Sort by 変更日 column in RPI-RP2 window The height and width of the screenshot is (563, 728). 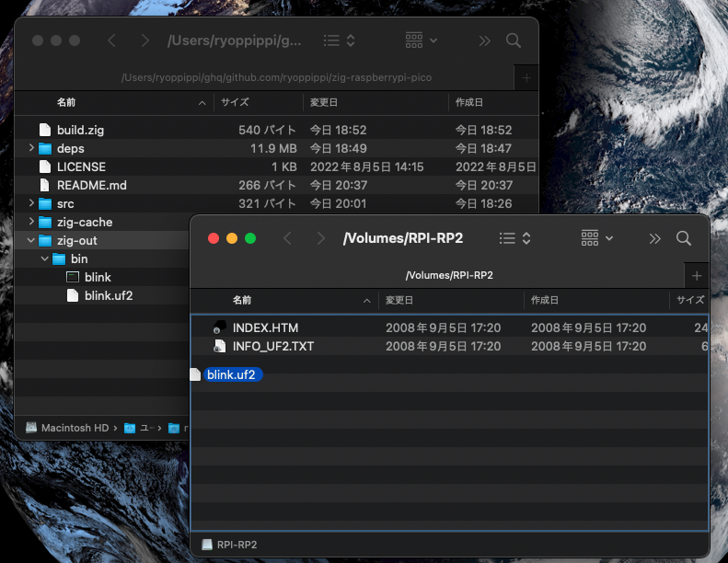(x=399, y=300)
